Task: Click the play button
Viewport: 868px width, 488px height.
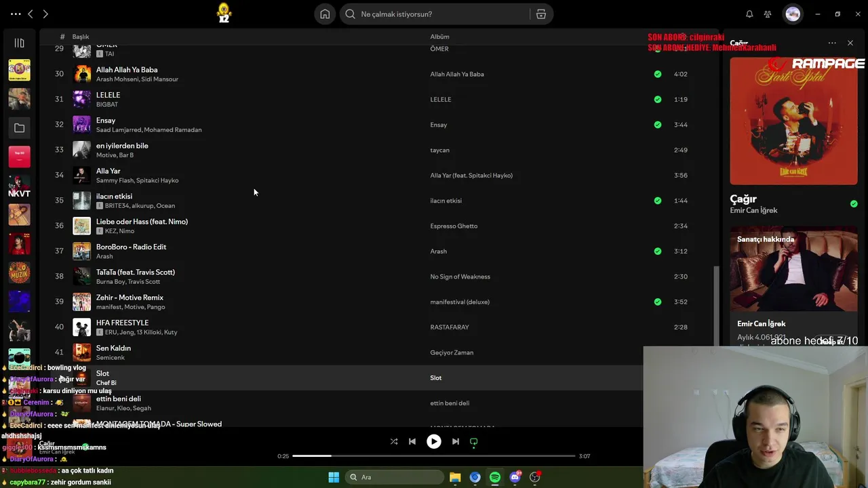Action: [x=433, y=441]
